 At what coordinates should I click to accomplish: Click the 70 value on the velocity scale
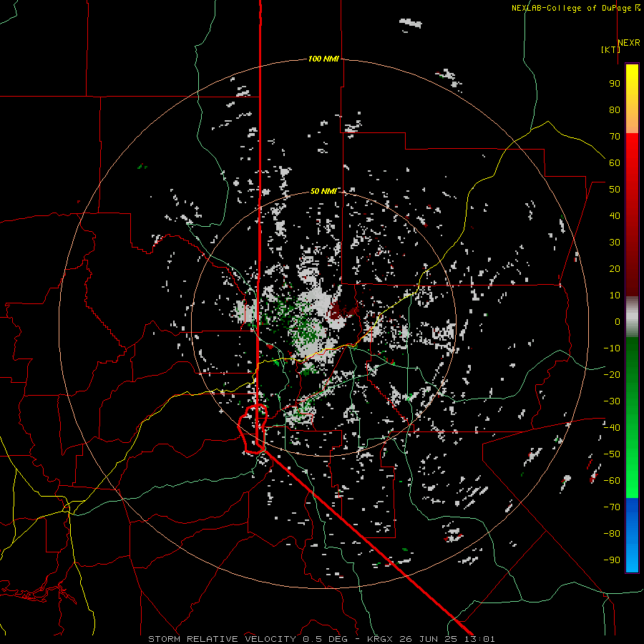[x=615, y=137]
